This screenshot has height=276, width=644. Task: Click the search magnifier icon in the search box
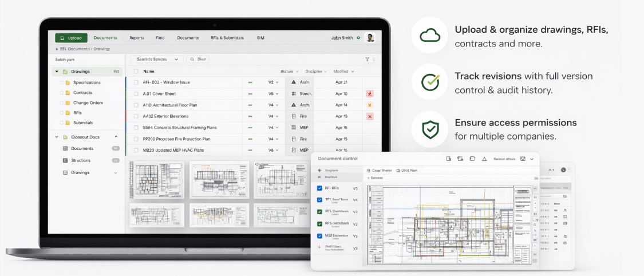[x=192, y=60]
